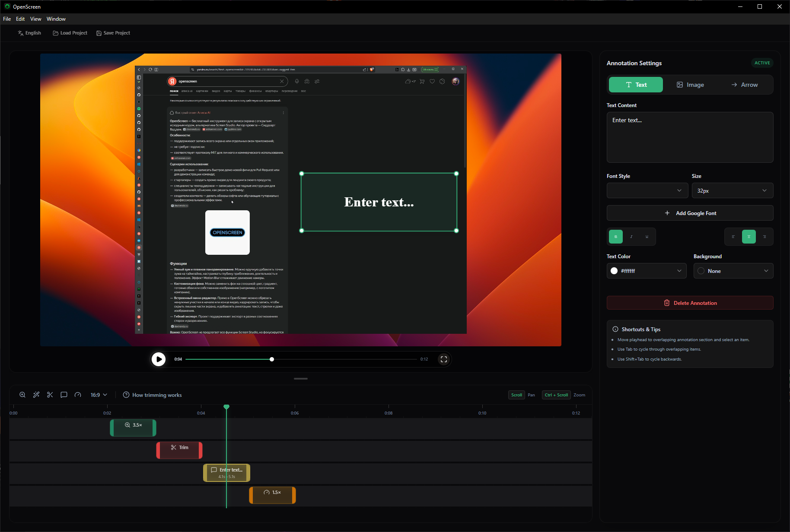Align annotation text to the left

click(733, 237)
